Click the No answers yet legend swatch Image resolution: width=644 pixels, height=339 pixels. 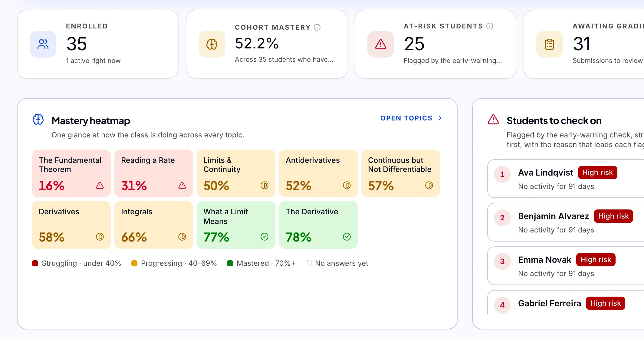click(309, 263)
